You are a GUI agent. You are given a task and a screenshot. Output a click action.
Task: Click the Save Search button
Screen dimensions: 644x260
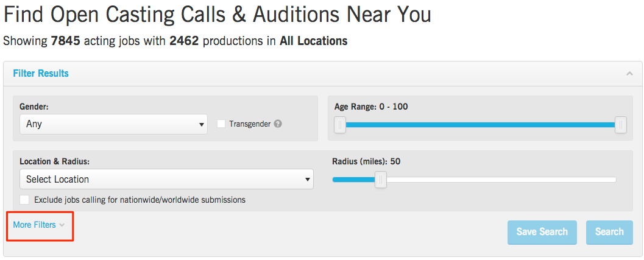tap(542, 232)
